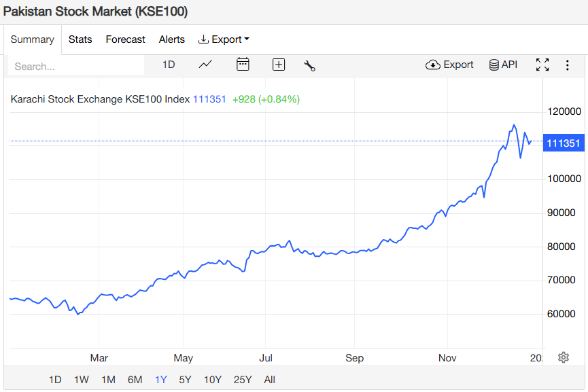Choose the 25Y time range
Screen dimensions: 588x392
tap(243, 380)
